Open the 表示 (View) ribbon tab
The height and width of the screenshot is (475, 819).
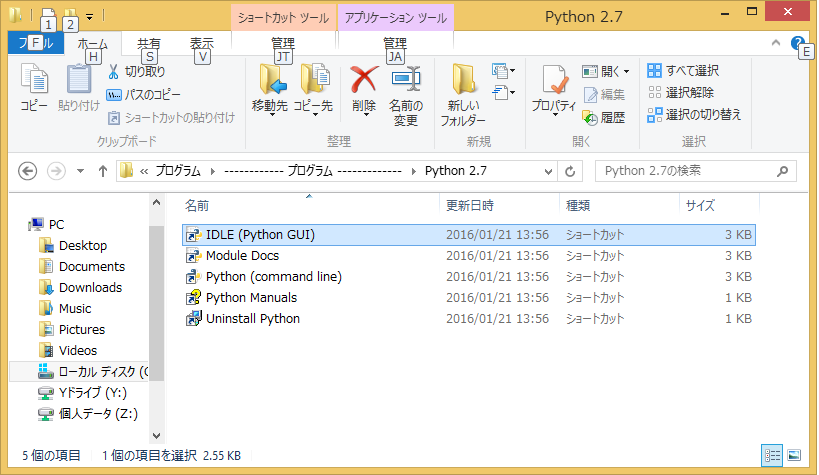click(x=202, y=43)
